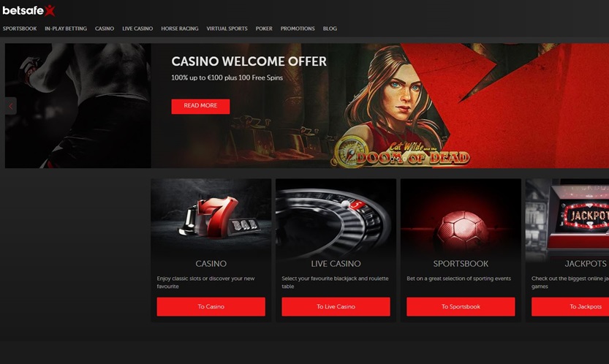Select the red 7 BAR casino image
Screen dimensions: 609x364
[211, 217]
